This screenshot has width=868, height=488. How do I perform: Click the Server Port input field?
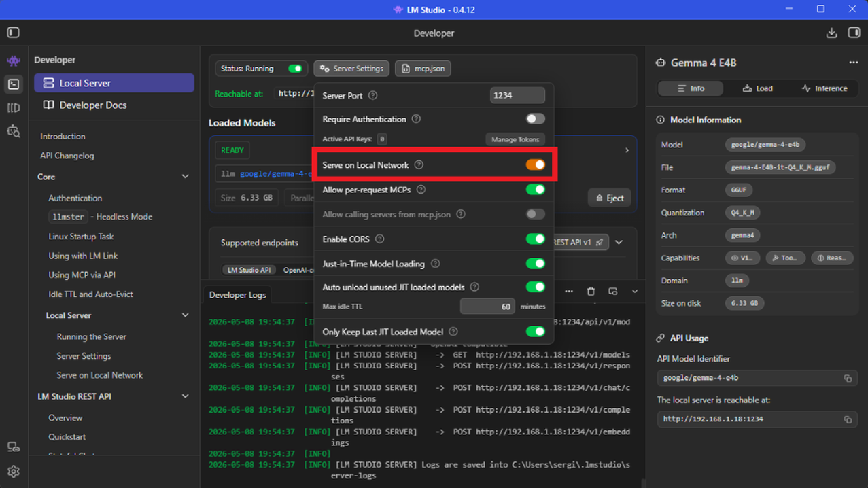[517, 96]
